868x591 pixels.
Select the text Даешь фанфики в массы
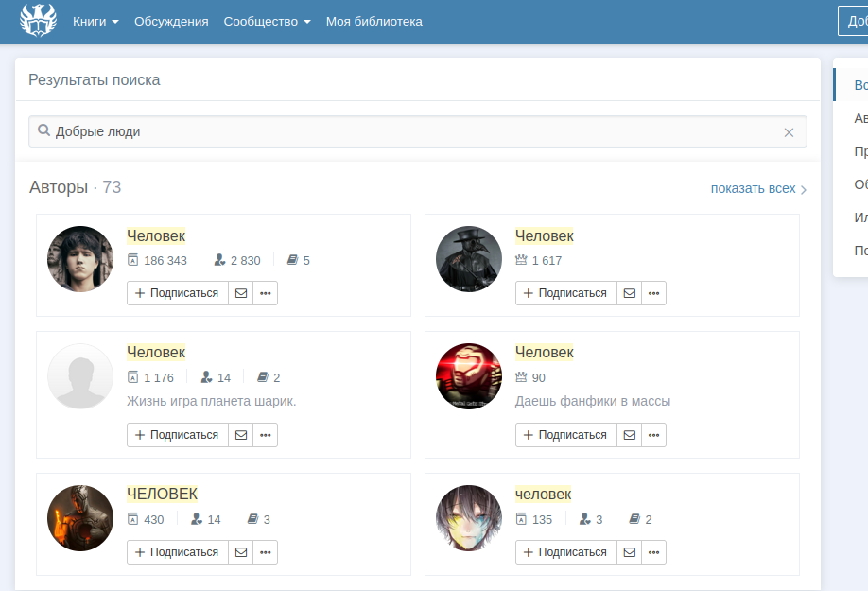(592, 401)
